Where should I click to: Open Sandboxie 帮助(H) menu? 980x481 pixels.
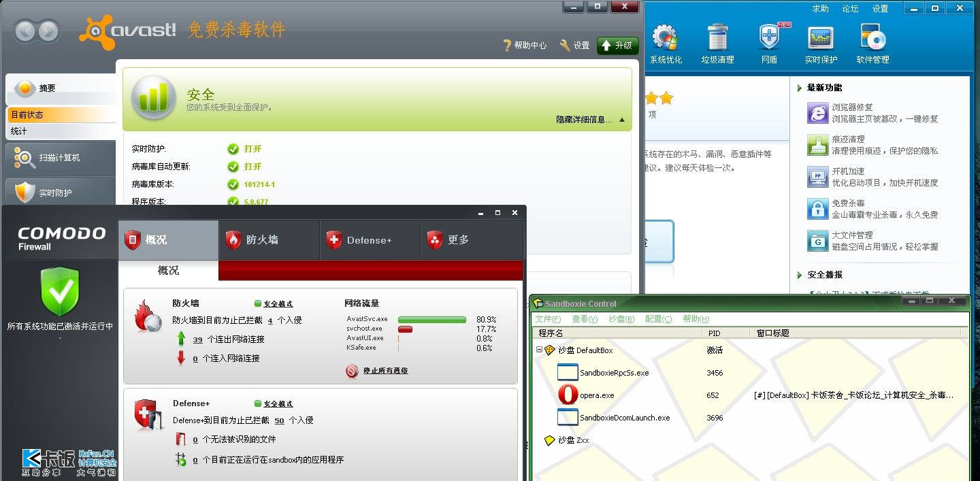696,319
